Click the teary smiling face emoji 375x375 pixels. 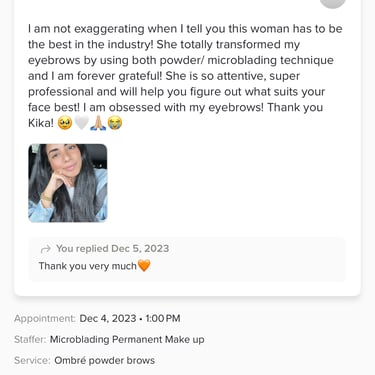(x=64, y=123)
